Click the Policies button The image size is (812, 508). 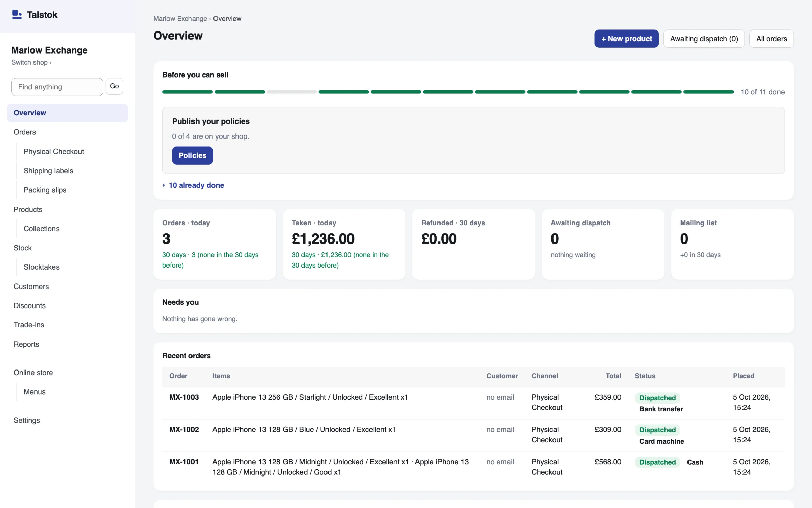pos(193,155)
